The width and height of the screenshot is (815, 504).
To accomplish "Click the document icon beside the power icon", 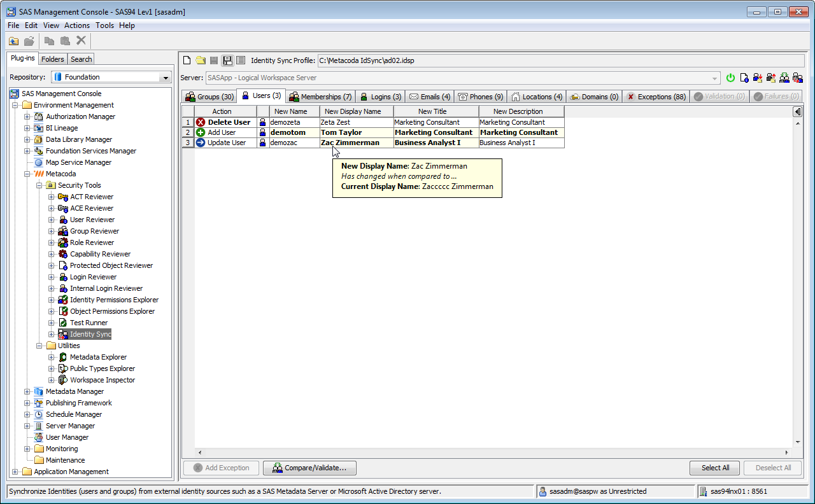I will 744,78.
